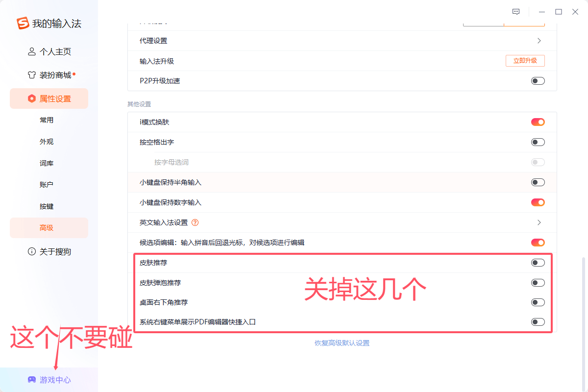Image resolution: width=588 pixels, height=392 pixels.
Task: Toggle 小键盘保持半角输入 switch
Action: pyautogui.click(x=538, y=182)
